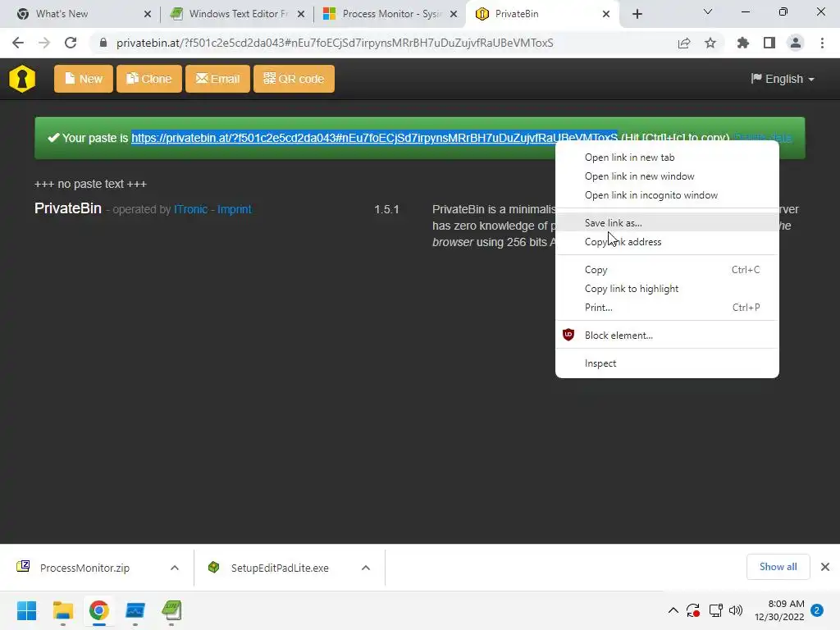This screenshot has height=630, width=840.
Task: Select Block element... uBlock entry
Action: coord(667,336)
